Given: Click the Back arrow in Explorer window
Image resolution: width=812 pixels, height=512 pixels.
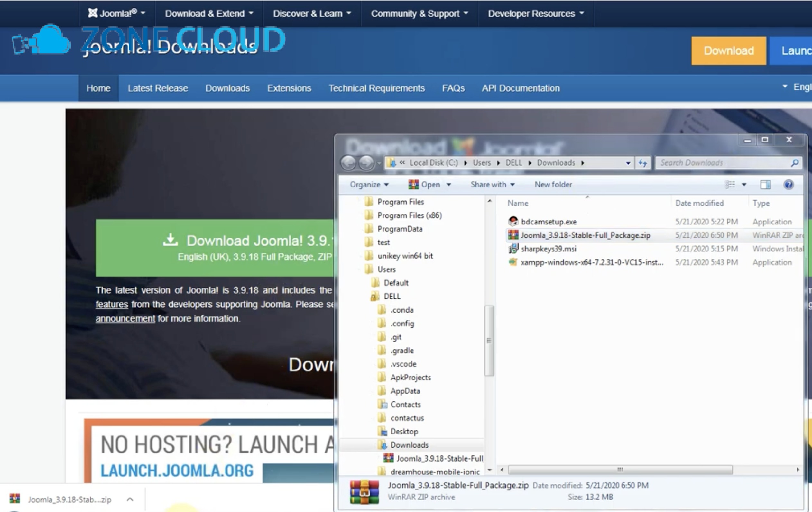Looking at the screenshot, I should (x=348, y=163).
